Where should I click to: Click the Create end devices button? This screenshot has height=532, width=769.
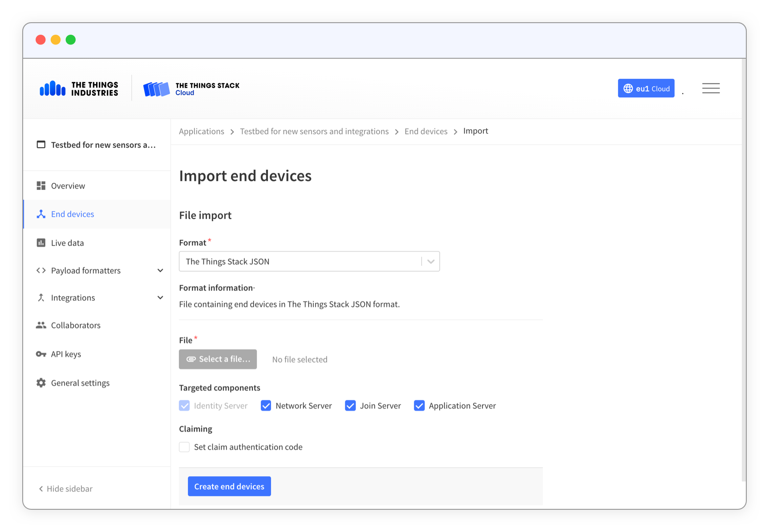pos(229,486)
